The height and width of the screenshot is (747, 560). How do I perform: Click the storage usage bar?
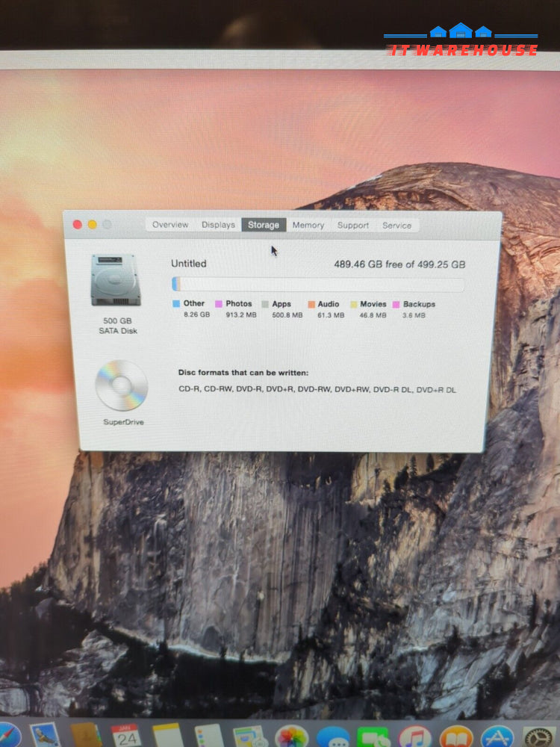[x=318, y=285]
